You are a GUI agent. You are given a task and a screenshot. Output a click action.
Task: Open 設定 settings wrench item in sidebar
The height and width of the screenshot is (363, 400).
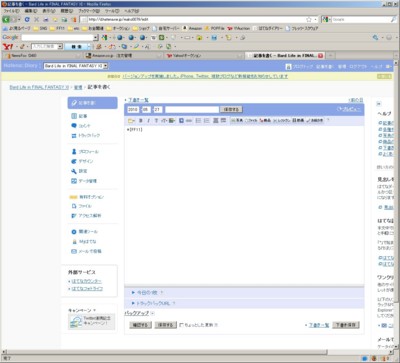pyautogui.click(x=79, y=171)
